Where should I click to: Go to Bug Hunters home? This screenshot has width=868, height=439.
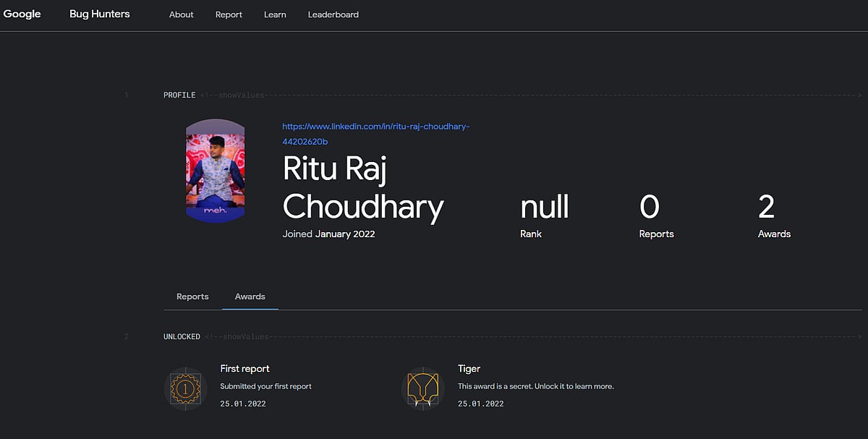pos(100,14)
